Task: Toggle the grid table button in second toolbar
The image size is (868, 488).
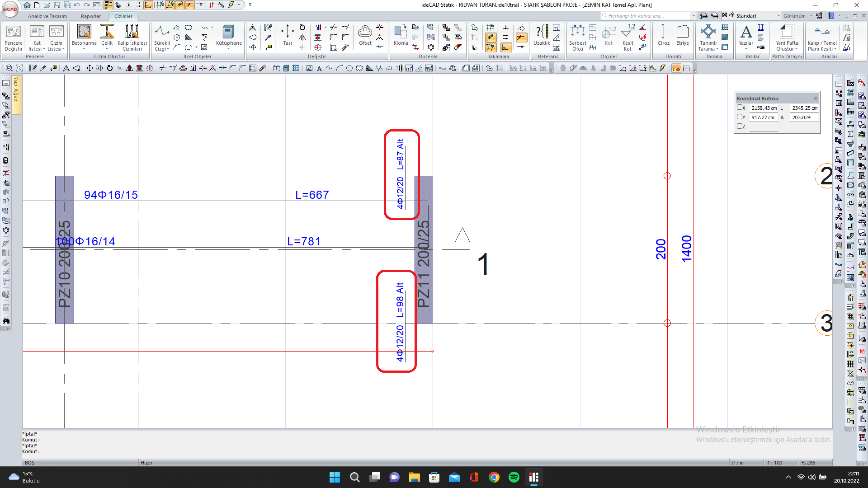Action: 686,68
